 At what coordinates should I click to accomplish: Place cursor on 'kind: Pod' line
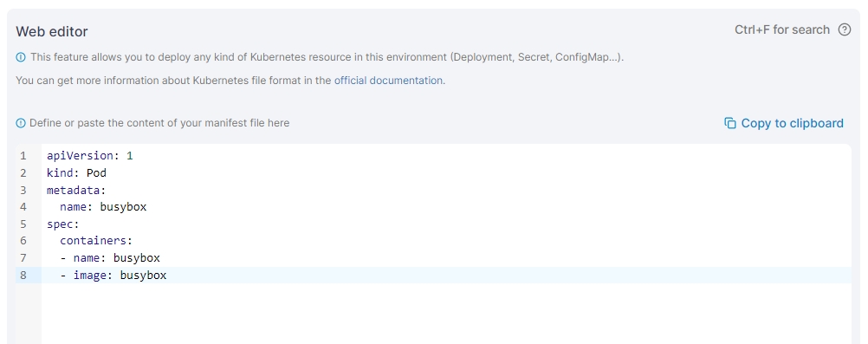[76, 172]
